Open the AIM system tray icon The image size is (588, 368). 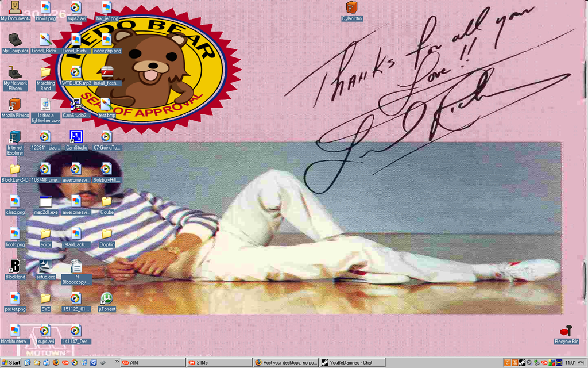pyautogui.click(x=544, y=363)
